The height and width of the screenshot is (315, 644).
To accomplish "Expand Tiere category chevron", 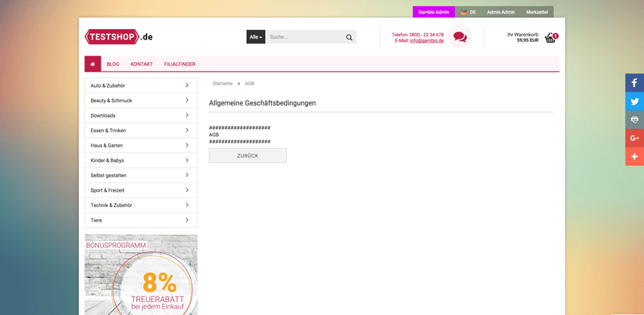I will (187, 220).
